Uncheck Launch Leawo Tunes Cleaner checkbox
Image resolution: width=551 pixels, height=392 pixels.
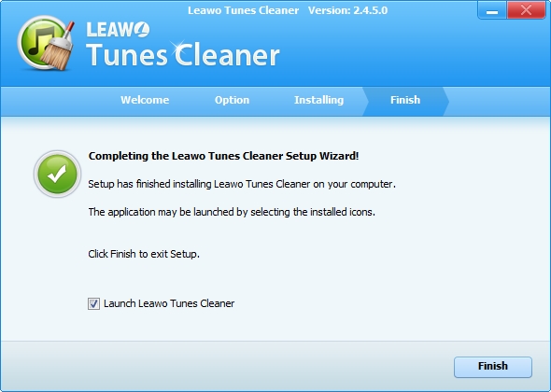93,303
